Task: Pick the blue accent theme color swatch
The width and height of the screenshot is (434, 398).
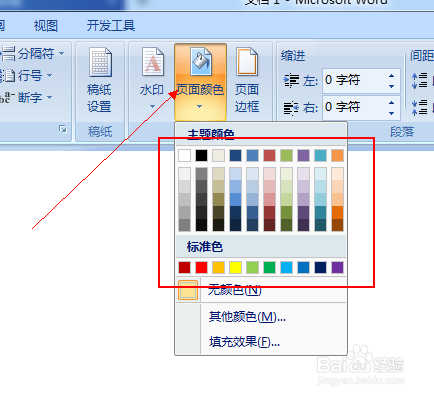Action: [x=252, y=156]
